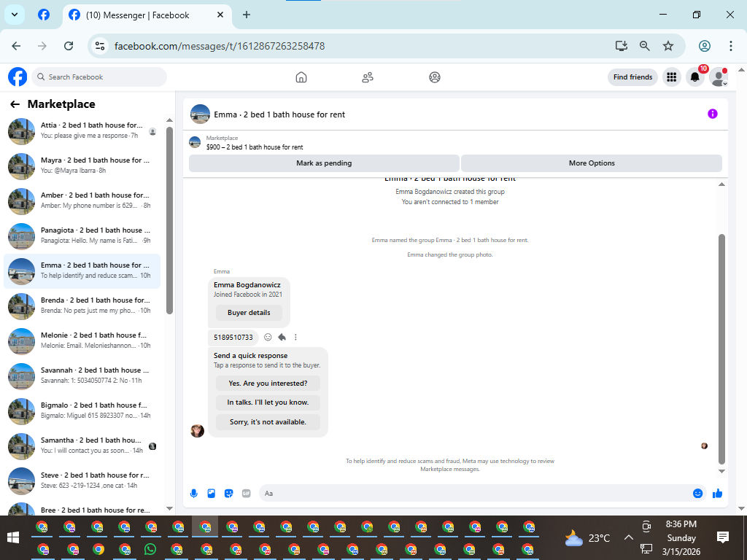This screenshot has height=560, width=747.
Task: Click the 23°C weather widget
Action: click(587, 538)
